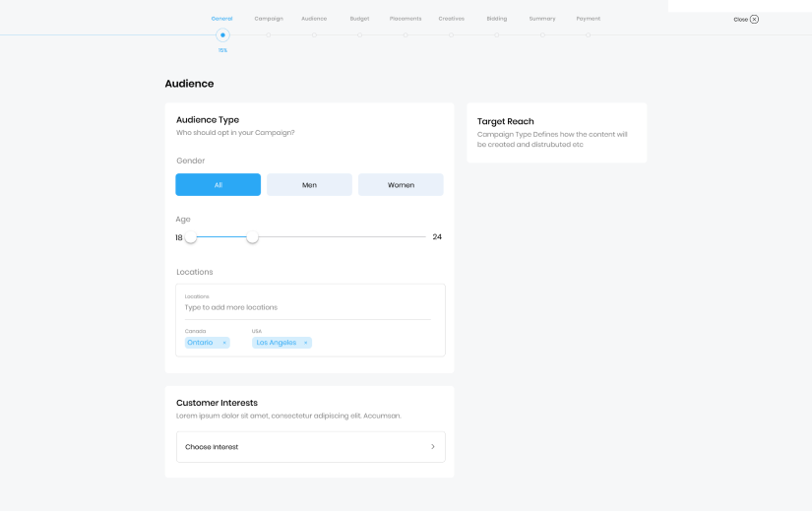Click the progress dot under Campaign
This screenshot has height=517, width=812.
coord(269,35)
